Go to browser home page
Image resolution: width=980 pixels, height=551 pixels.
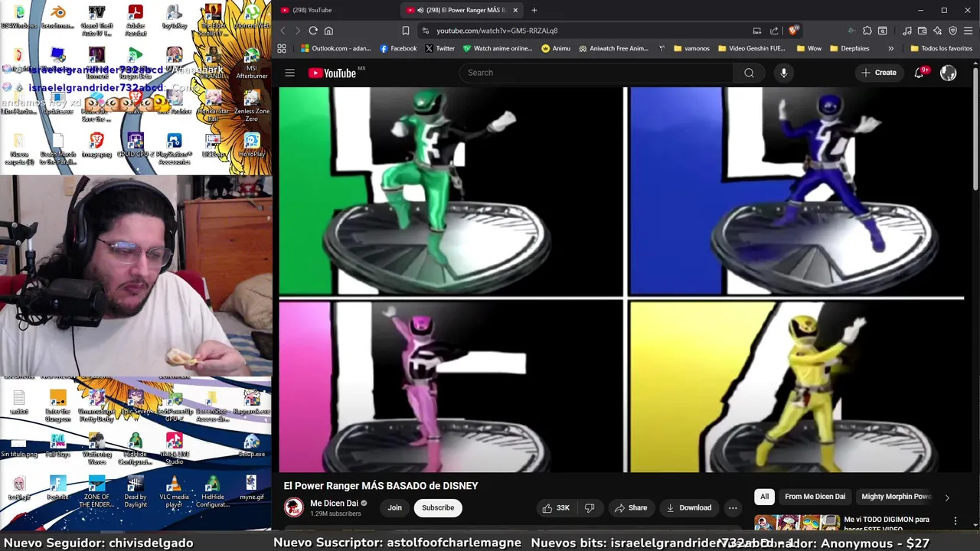pyautogui.click(x=328, y=31)
